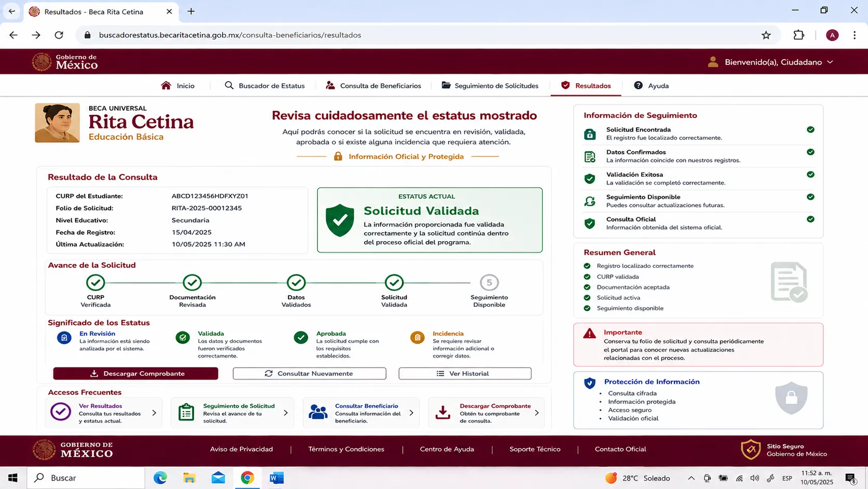Click green check next to Consulta Oficial
The image size is (868, 489).
pyautogui.click(x=810, y=219)
